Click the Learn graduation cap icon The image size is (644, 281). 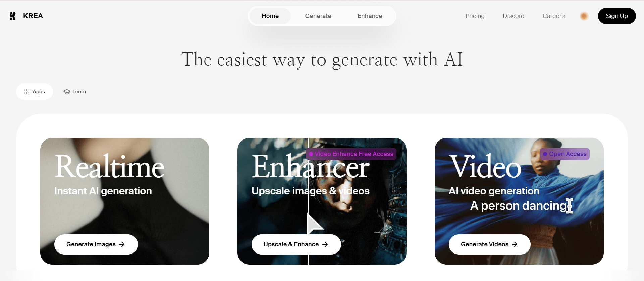(67, 92)
